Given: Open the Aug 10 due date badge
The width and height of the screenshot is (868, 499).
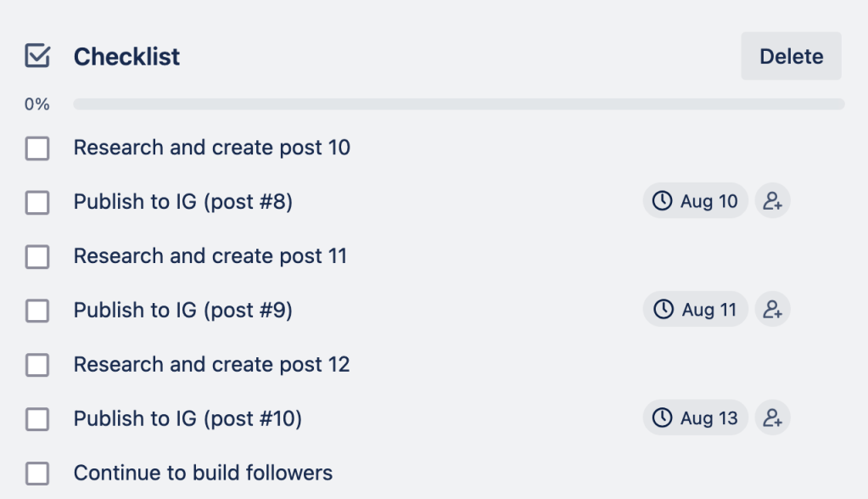Looking at the screenshot, I should [696, 201].
